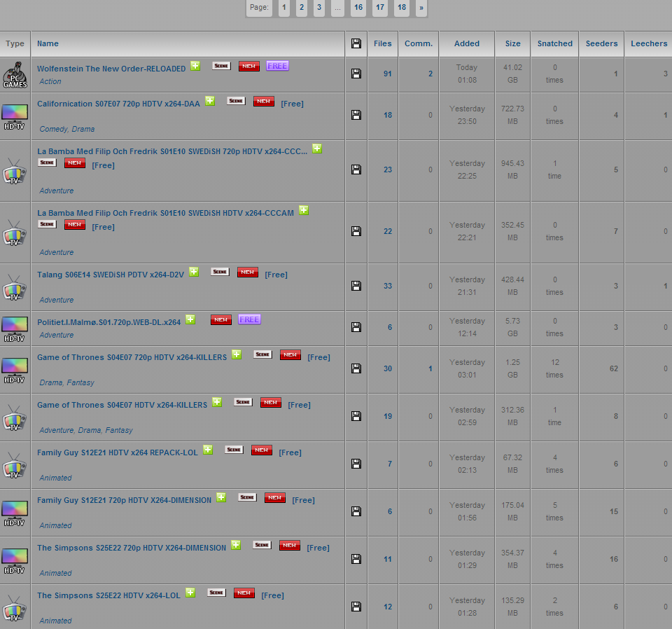Viewport: 672px width, 629px height.
Task: Go to page 2 of results
Action: pos(302,7)
